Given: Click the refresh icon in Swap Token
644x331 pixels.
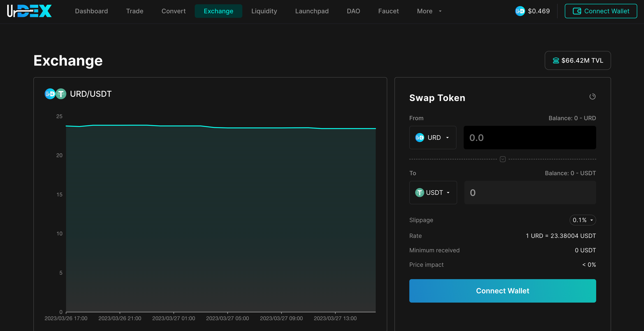Looking at the screenshot, I should [592, 97].
